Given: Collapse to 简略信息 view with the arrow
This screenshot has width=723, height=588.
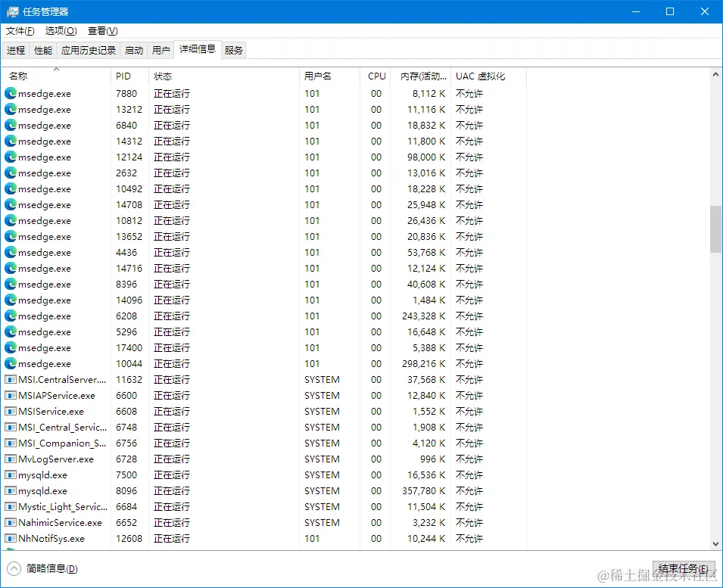Looking at the screenshot, I should click(14, 568).
